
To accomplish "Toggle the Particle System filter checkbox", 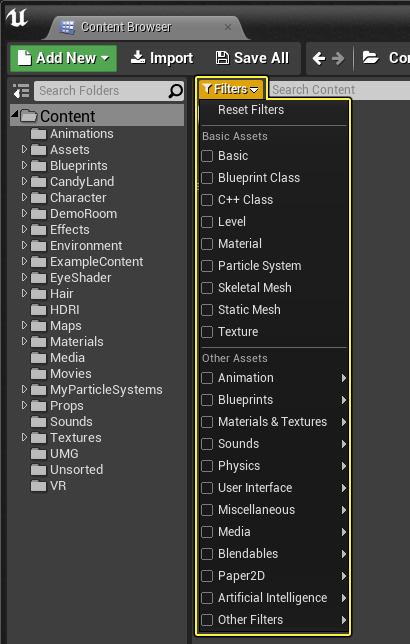I will (x=207, y=266).
